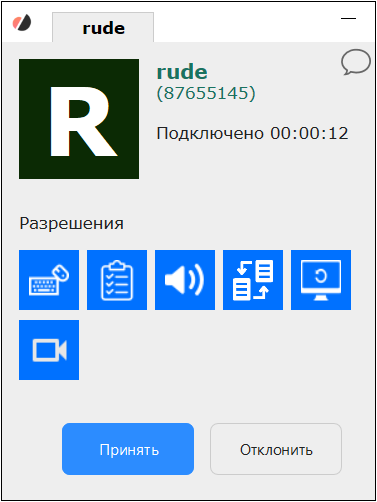Toggle keyboard and mouse control permission
The height and width of the screenshot is (502, 377).
[x=49, y=280]
